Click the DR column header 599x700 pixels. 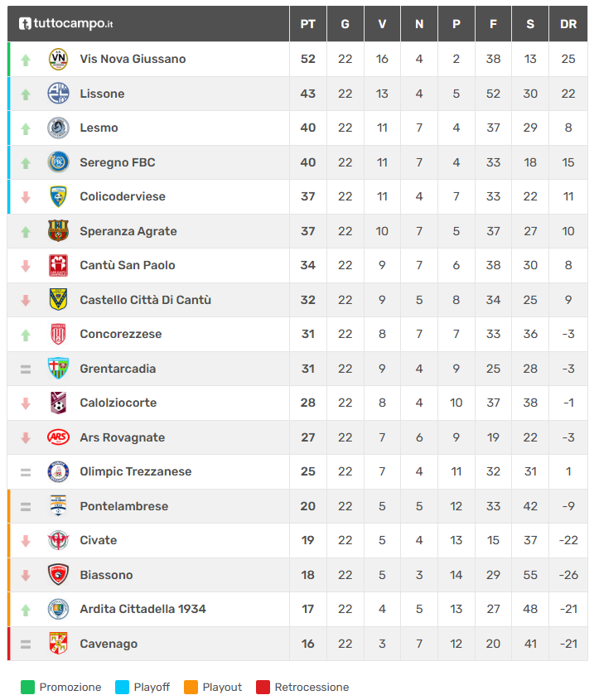tap(568, 24)
